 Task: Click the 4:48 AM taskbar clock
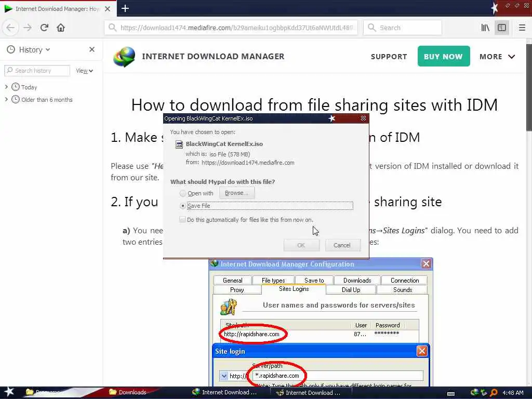513,393
